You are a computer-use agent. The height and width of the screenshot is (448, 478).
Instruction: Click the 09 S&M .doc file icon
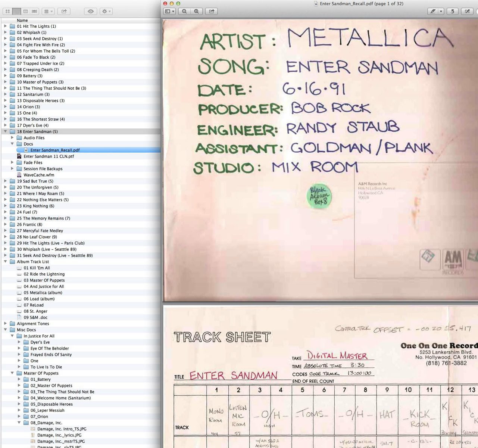[19, 317]
